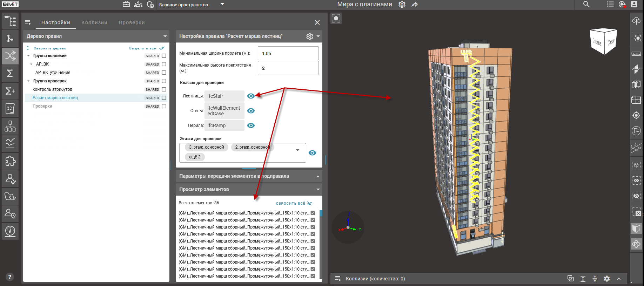Open rule settings dropdown arrow in header
The image size is (644, 286).
click(318, 36)
